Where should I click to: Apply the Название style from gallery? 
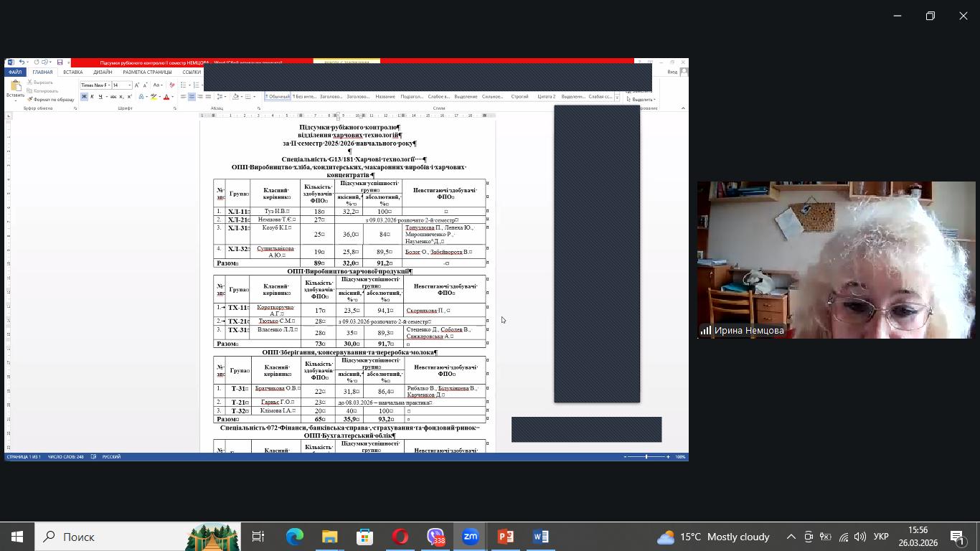[385, 97]
